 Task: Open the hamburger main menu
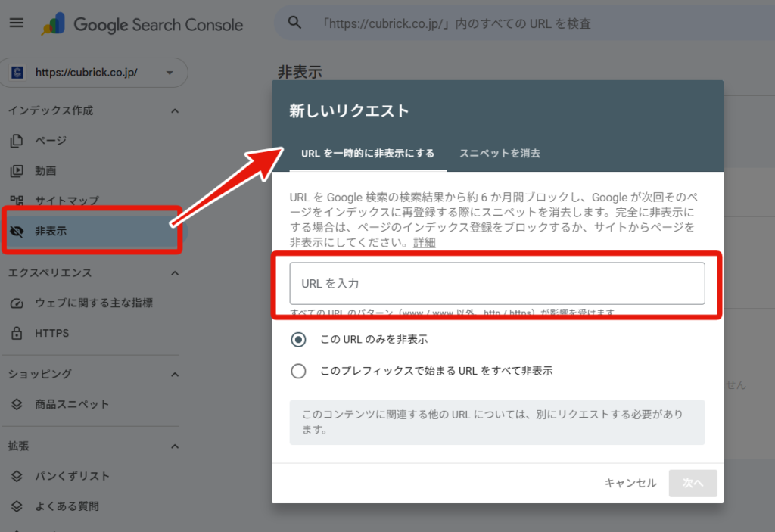click(17, 23)
